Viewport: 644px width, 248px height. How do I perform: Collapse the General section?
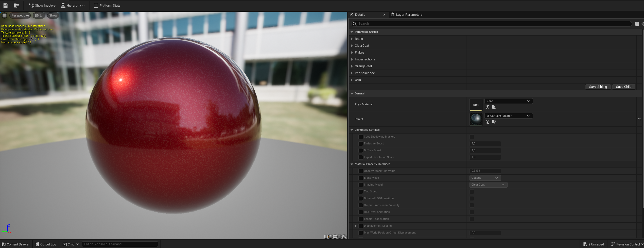tap(352, 94)
